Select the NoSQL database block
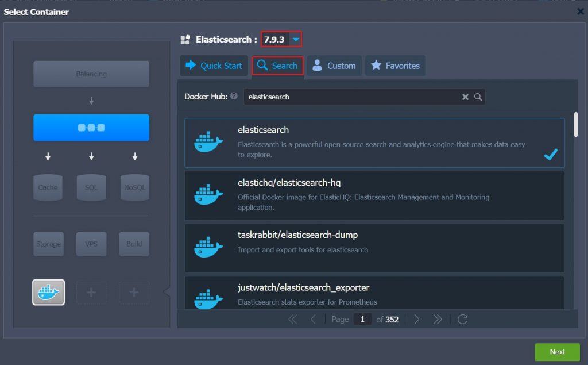The height and width of the screenshot is (365, 588). (134, 187)
